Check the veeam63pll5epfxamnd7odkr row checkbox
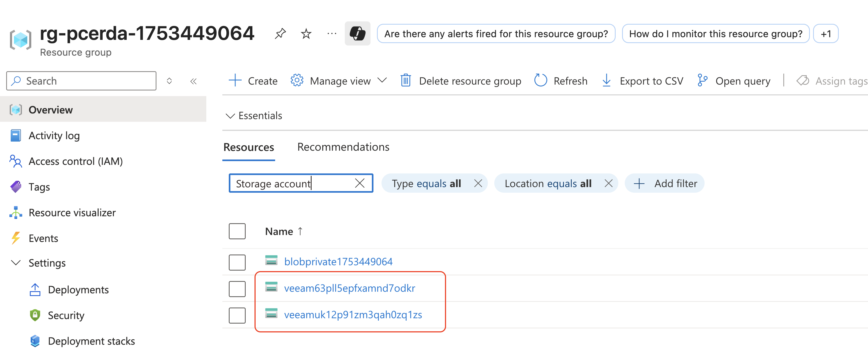 [x=237, y=289]
